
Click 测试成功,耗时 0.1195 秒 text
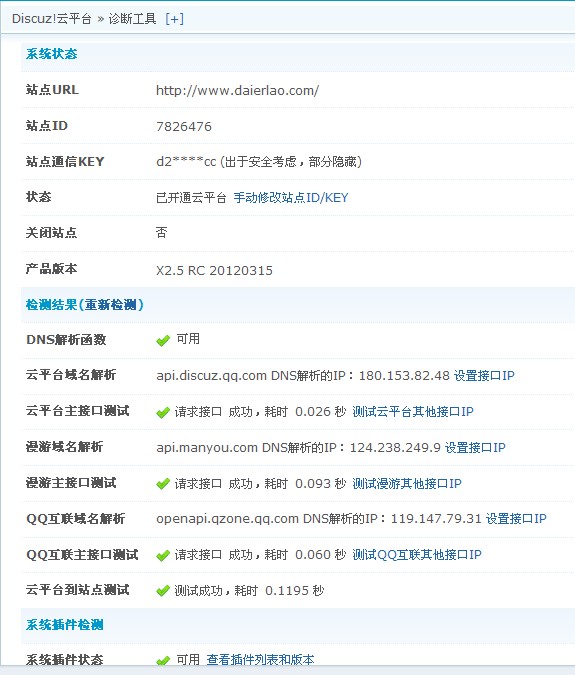click(x=249, y=591)
